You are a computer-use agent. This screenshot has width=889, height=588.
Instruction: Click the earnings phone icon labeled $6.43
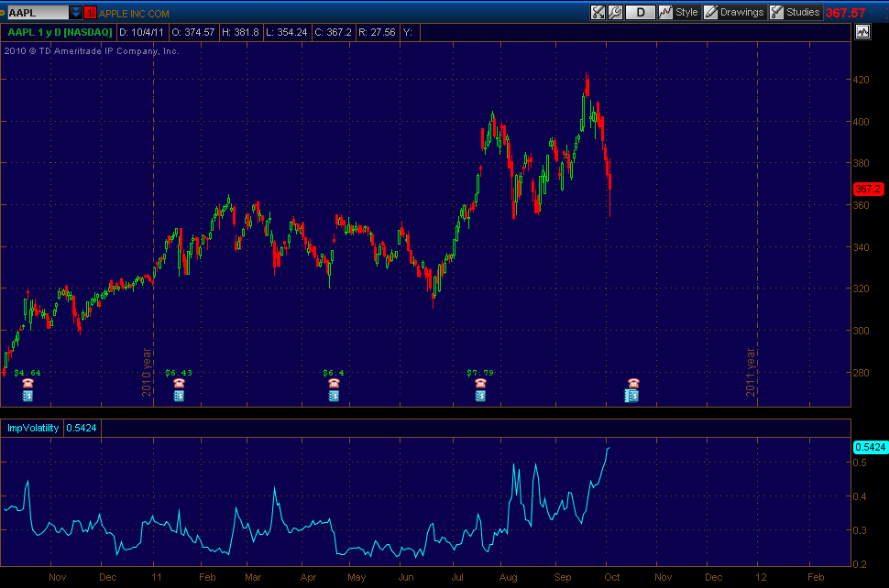pos(178,383)
